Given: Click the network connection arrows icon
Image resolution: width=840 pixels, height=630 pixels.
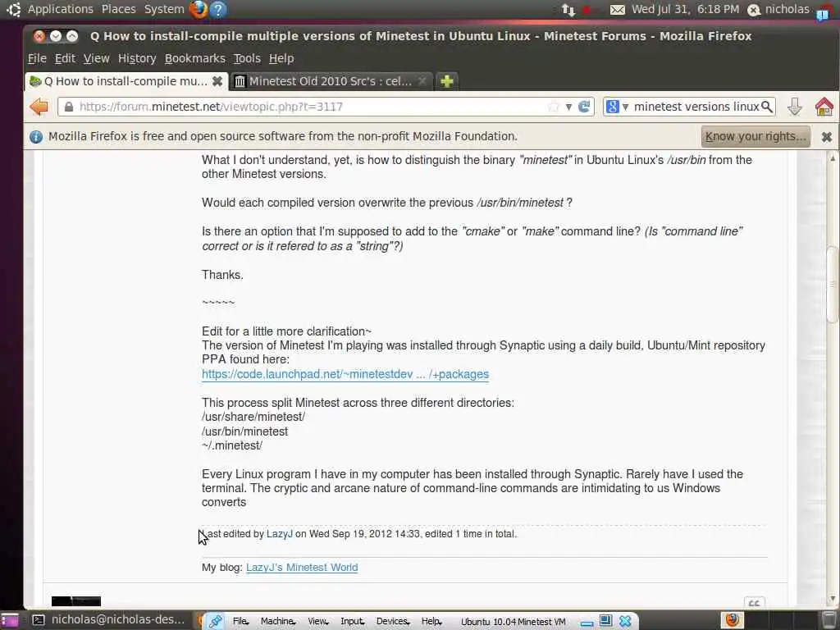Looking at the screenshot, I should click(x=568, y=10).
